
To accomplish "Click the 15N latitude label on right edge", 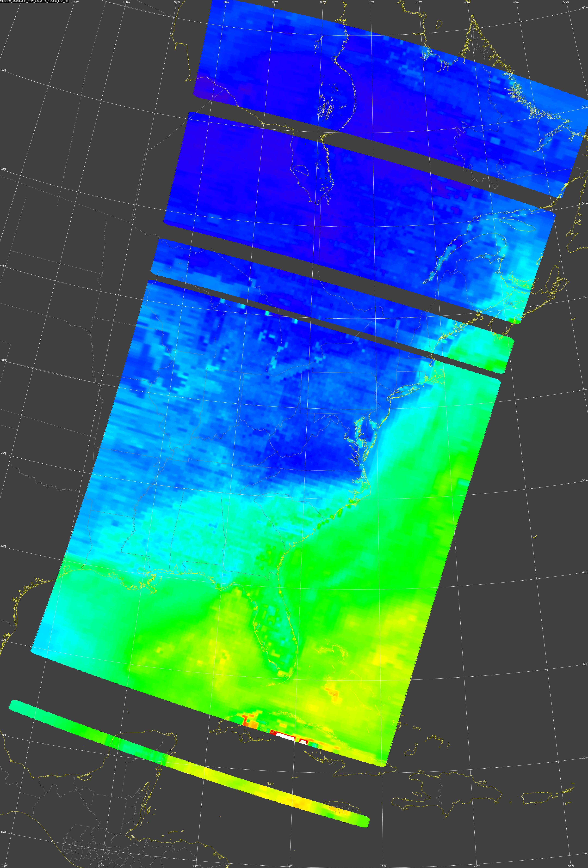I will click(x=584, y=853).
